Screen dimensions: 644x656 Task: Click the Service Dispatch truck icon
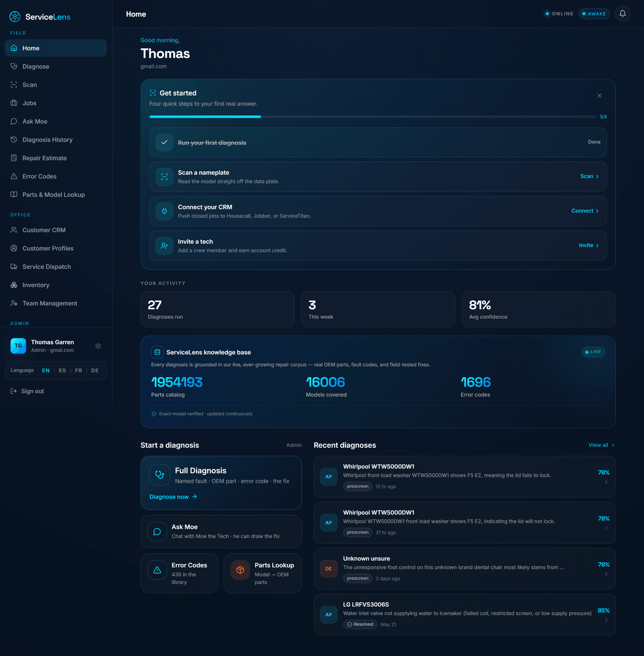(14, 267)
